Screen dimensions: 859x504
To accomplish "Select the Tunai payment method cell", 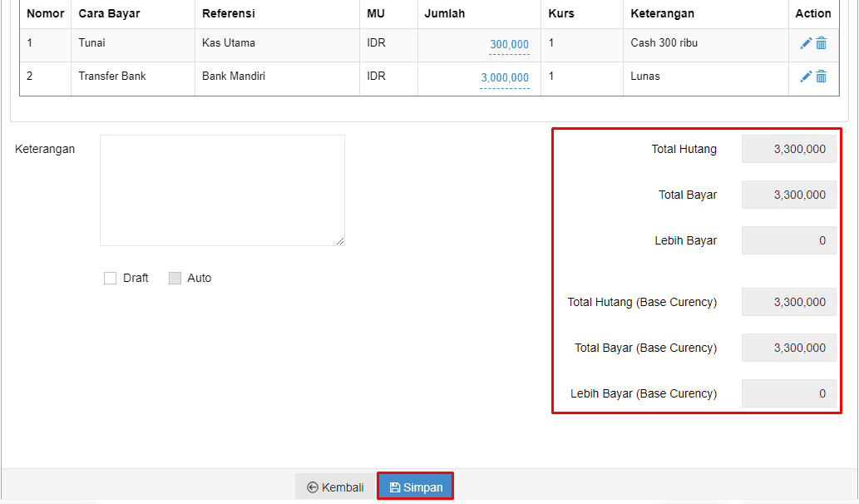I will pyautogui.click(x=133, y=45).
